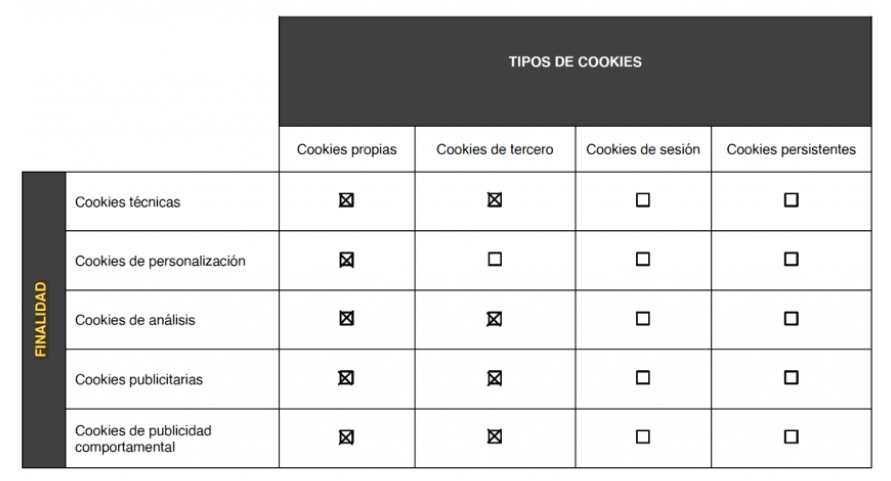This screenshot has height=481, width=891.
Task: Check Cookies publicitarias under Cookies persistentes
Action: tap(791, 378)
